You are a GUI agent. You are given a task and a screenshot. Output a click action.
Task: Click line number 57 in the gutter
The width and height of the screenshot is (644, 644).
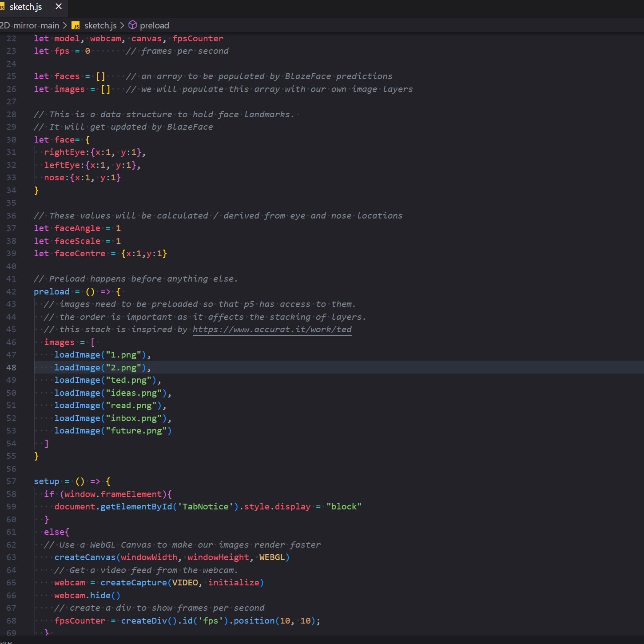click(11, 481)
